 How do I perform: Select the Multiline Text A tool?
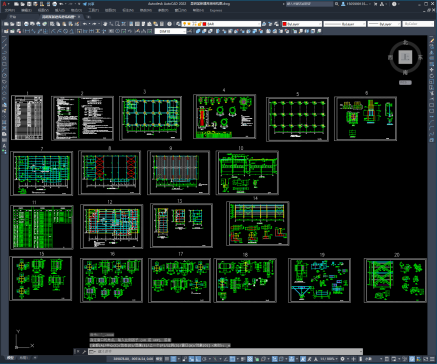4,146
